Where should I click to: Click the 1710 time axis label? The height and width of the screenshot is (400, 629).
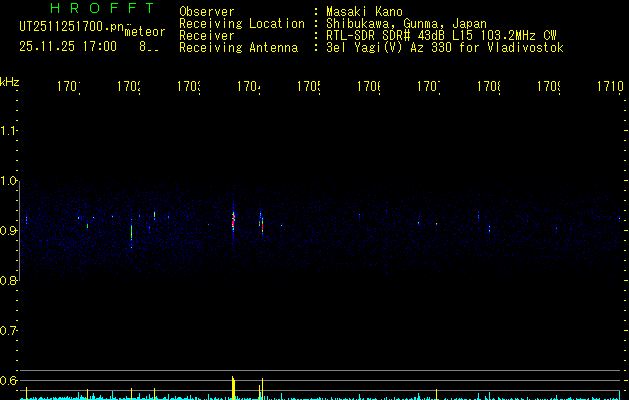pyautogui.click(x=610, y=86)
